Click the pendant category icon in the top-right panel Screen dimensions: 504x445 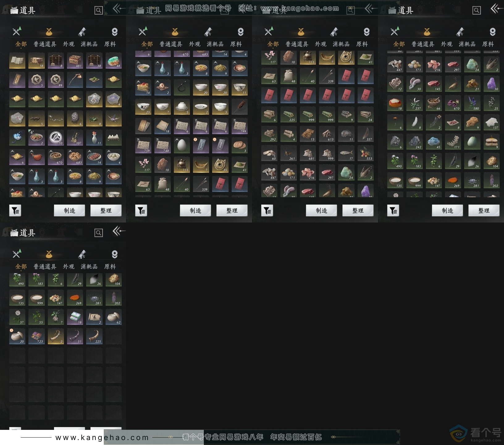493,32
